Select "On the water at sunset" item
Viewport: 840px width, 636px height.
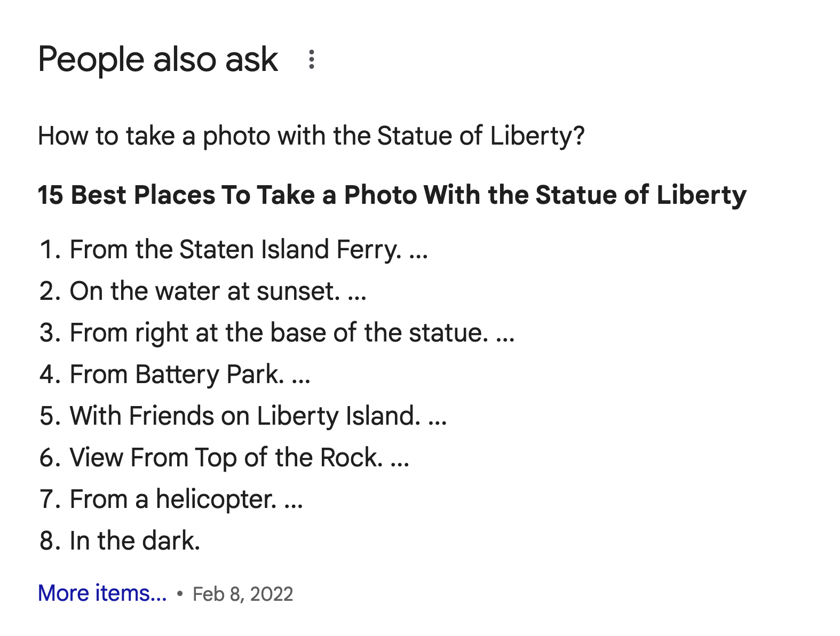204,291
